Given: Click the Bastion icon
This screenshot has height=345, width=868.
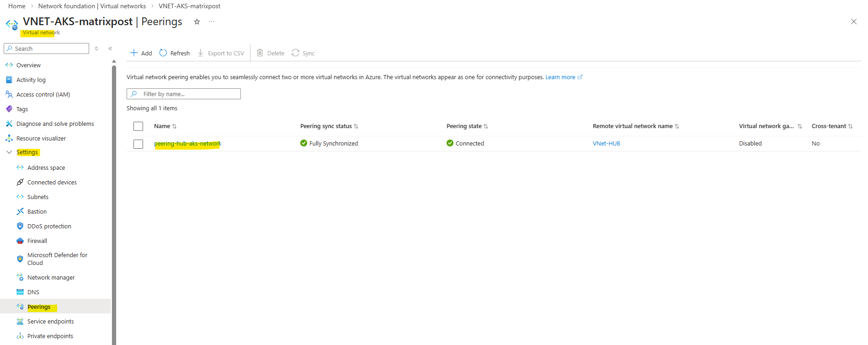Looking at the screenshot, I should pos(20,211).
